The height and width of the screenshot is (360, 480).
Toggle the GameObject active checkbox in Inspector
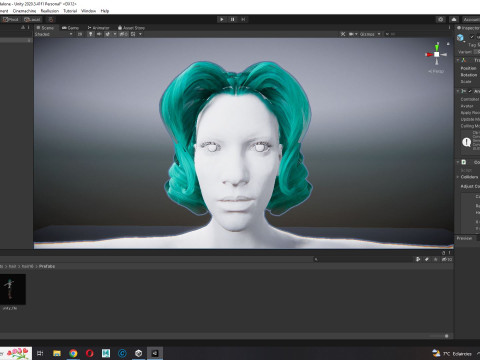(x=472, y=37)
